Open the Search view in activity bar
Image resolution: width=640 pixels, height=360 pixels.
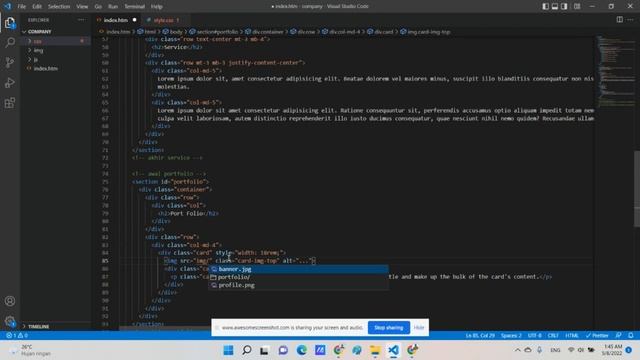[10, 42]
